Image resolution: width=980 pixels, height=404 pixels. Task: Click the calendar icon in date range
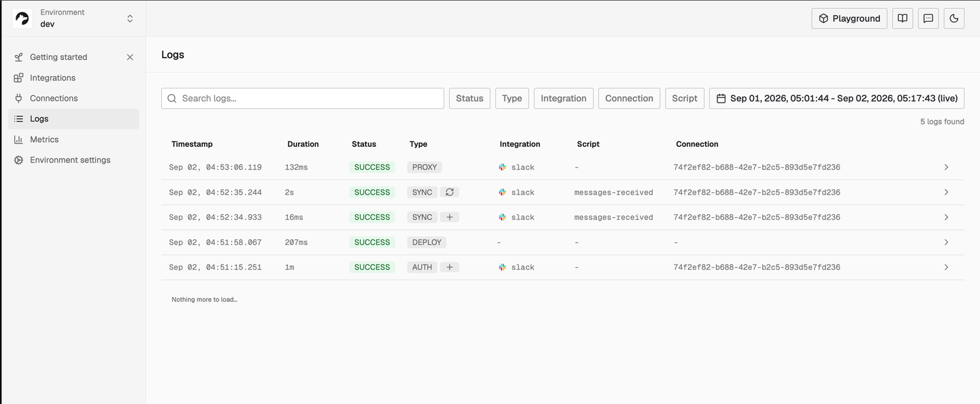(x=721, y=98)
